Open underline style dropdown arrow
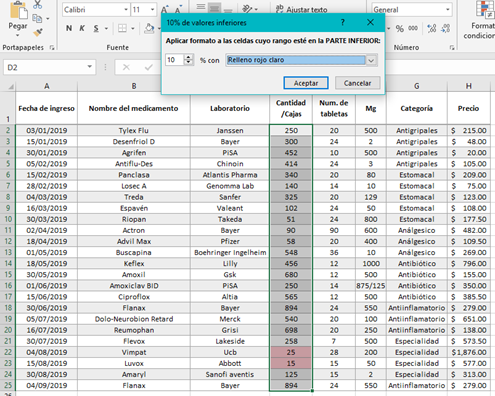The image size is (495, 396). (x=106, y=29)
